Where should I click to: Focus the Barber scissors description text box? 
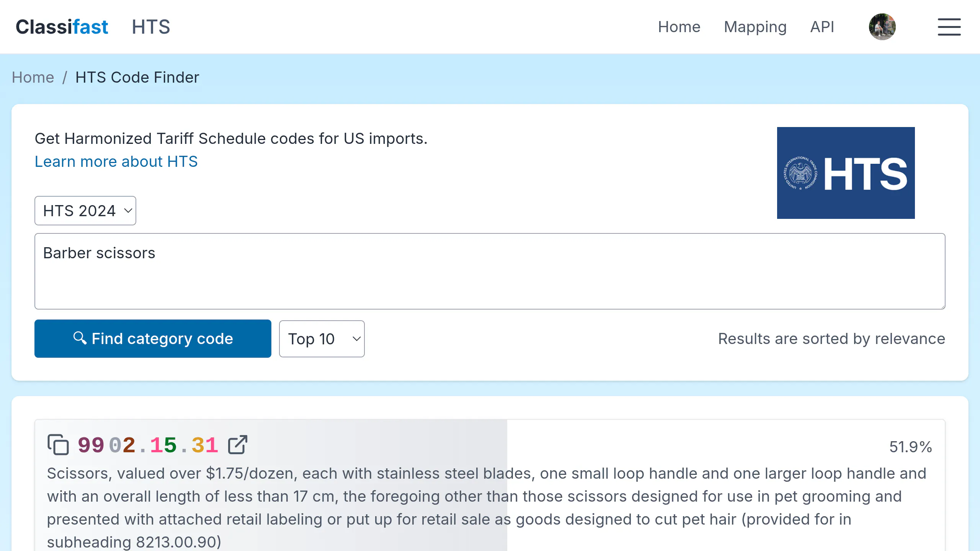tap(490, 271)
